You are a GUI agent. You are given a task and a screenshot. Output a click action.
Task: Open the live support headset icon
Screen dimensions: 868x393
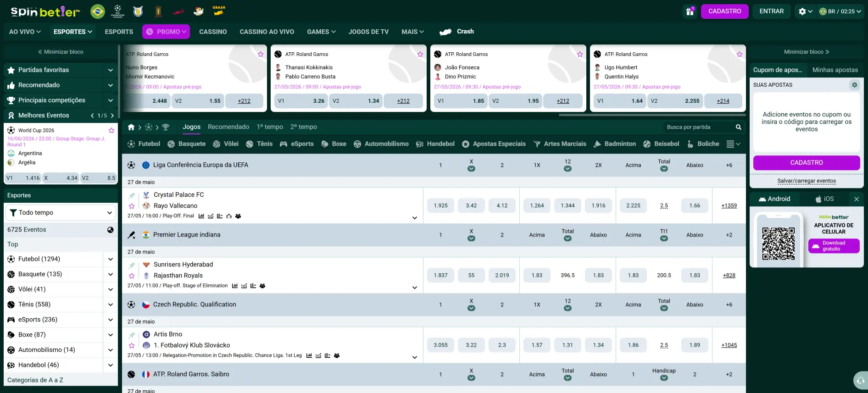pyautogui.click(x=861, y=381)
